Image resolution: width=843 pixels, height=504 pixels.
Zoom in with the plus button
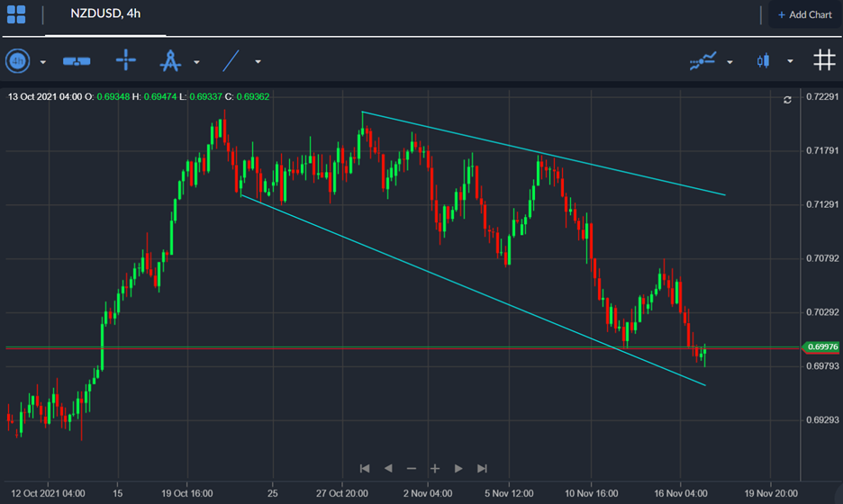(435, 469)
